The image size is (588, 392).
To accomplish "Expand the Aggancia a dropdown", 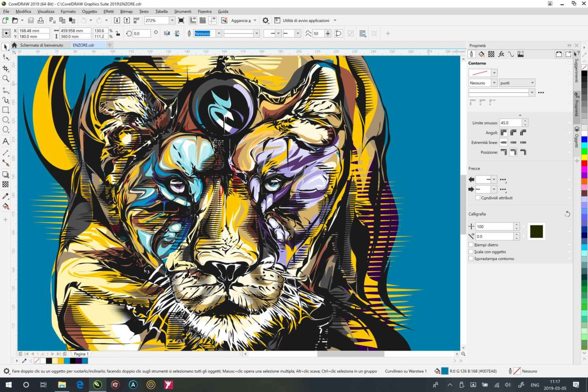I will click(255, 21).
